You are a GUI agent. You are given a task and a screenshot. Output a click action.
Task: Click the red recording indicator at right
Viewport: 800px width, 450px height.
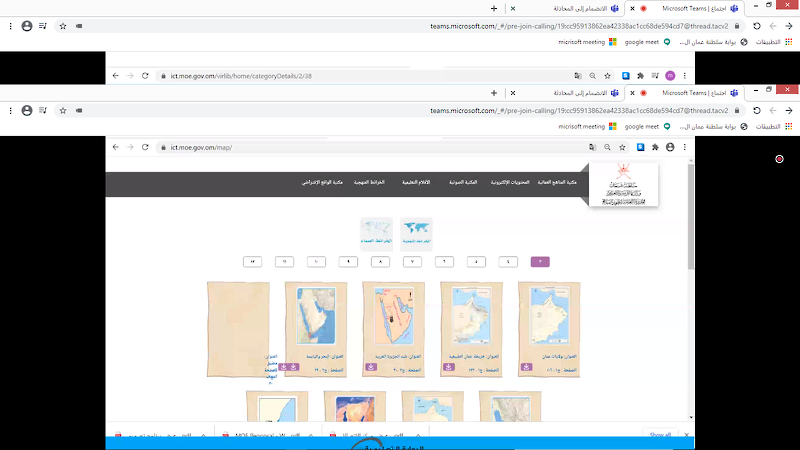point(779,159)
